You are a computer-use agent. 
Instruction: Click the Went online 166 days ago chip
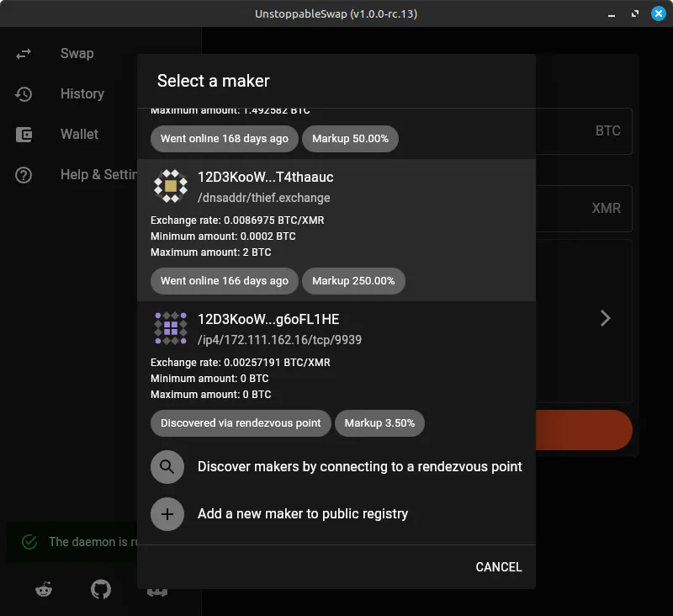coord(225,281)
